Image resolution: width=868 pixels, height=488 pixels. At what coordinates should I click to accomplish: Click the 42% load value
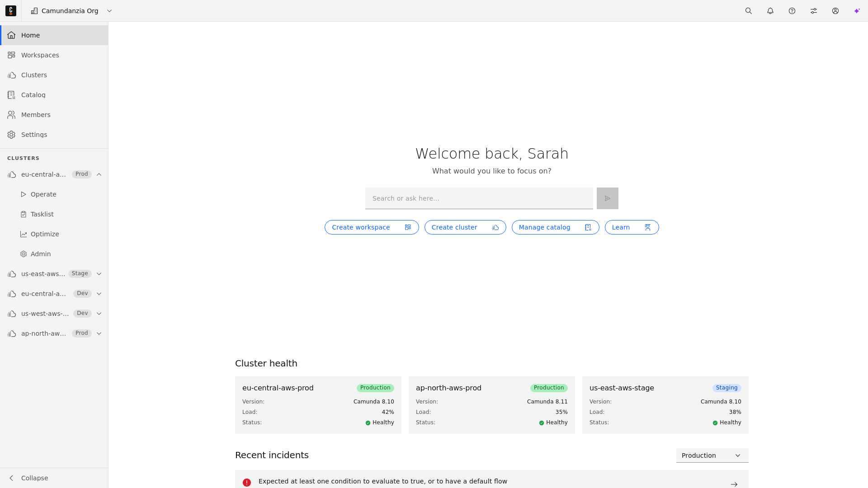coord(388,412)
